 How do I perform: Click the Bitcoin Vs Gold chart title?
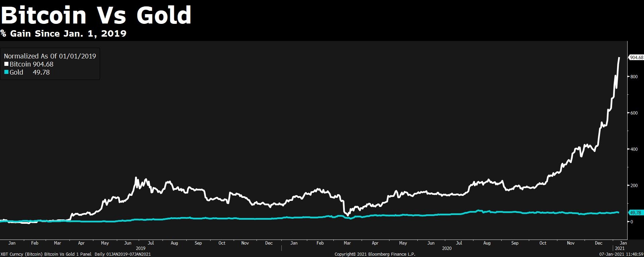[96, 15]
